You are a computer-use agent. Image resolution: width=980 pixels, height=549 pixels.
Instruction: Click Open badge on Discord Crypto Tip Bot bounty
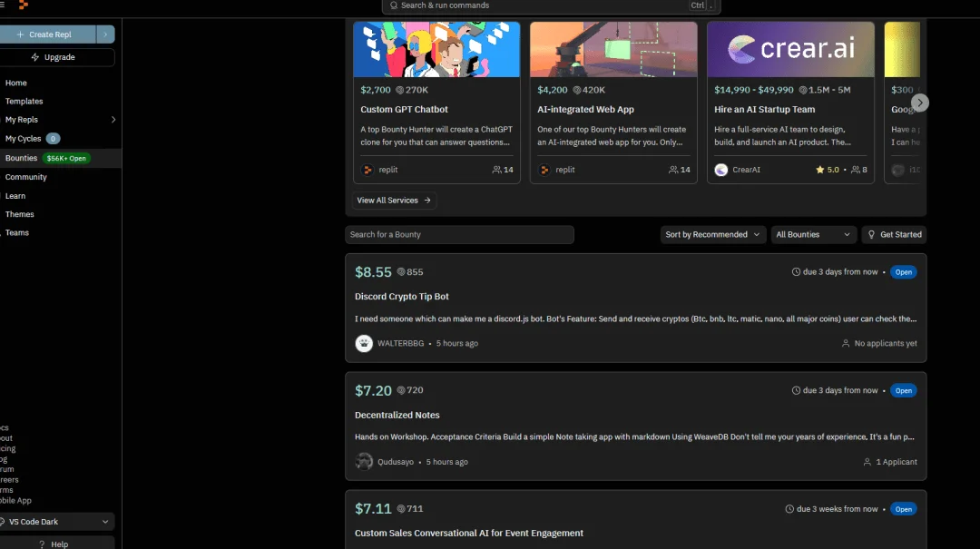point(903,272)
